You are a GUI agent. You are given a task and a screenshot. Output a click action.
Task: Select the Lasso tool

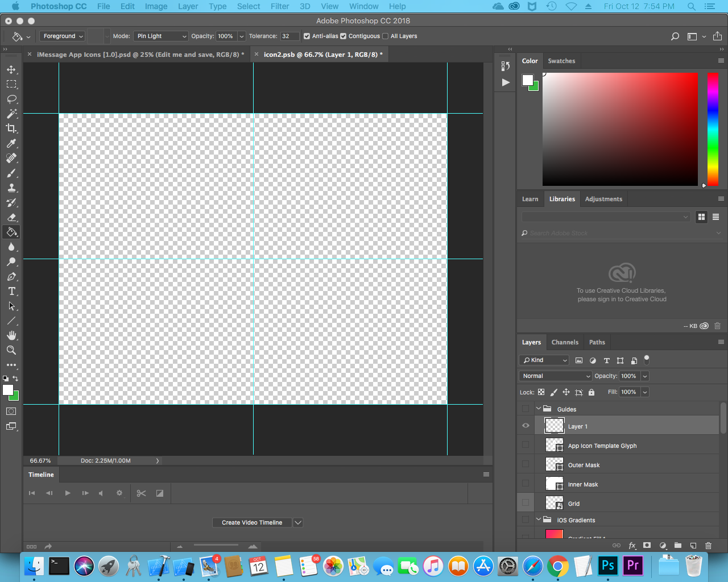[11, 99]
